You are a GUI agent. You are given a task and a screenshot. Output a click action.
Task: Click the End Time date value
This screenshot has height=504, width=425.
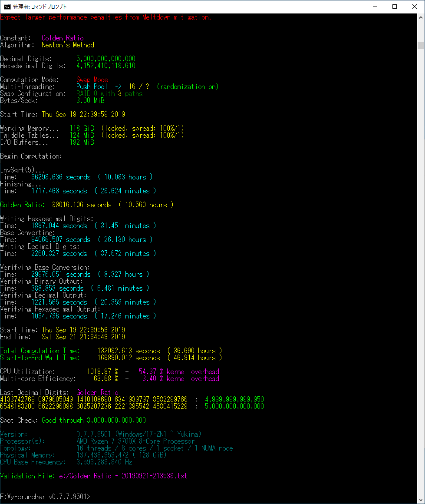coord(83,337)
